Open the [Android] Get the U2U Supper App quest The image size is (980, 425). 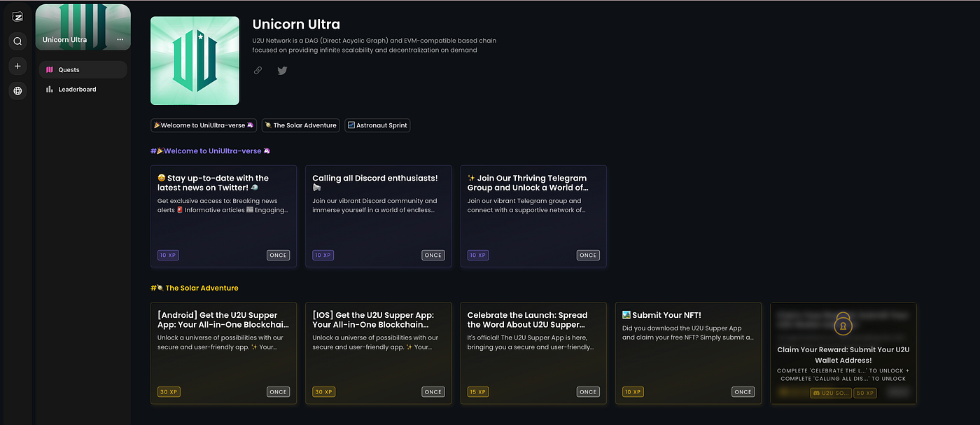point(223,354)
